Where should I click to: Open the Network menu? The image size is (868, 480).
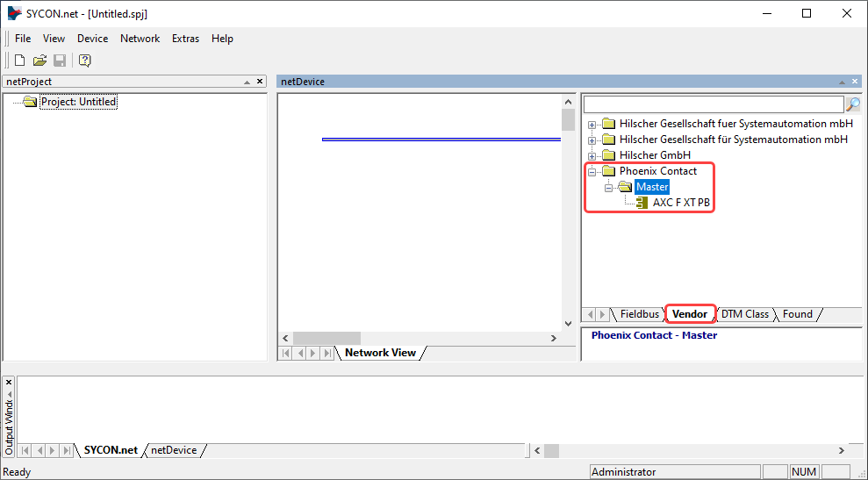pyautogui.click(x=140, y=39)
